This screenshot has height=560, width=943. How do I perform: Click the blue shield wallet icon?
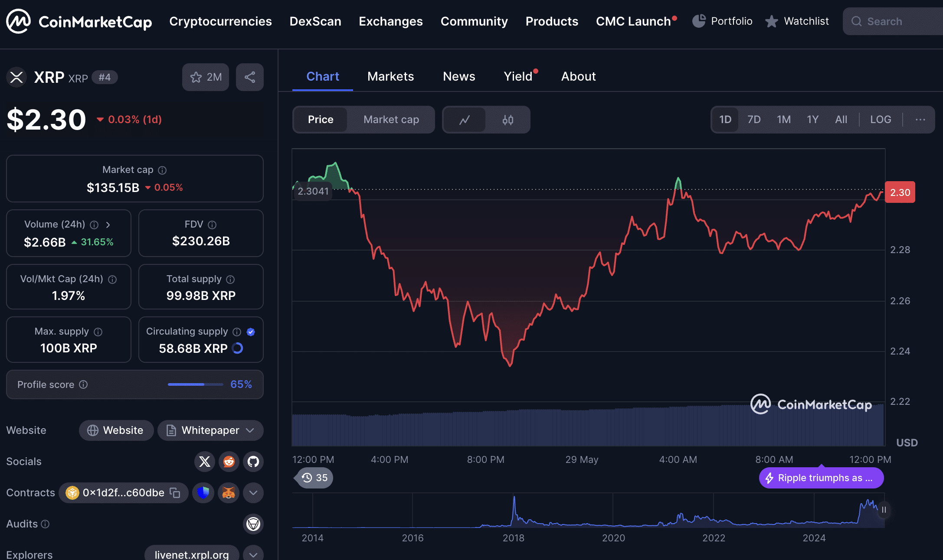point(203,493)
